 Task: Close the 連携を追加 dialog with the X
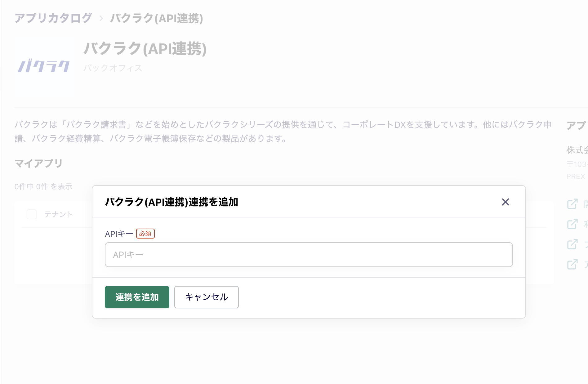tap(505, 202)
